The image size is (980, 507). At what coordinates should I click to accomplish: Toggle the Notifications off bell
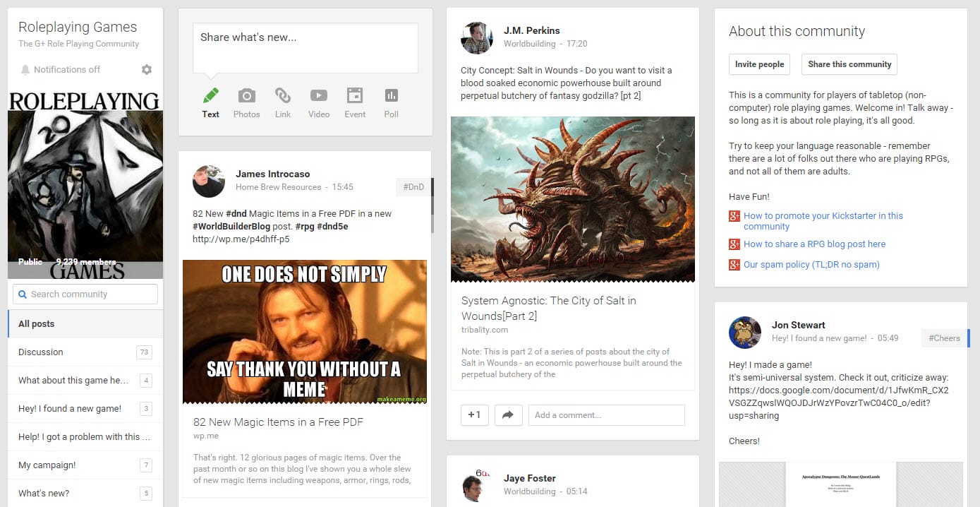click(x=25, y=69)
